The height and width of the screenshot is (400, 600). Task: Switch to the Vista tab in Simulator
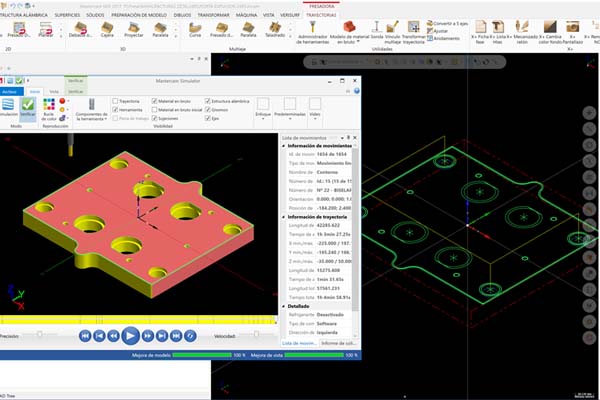[52, 90]
